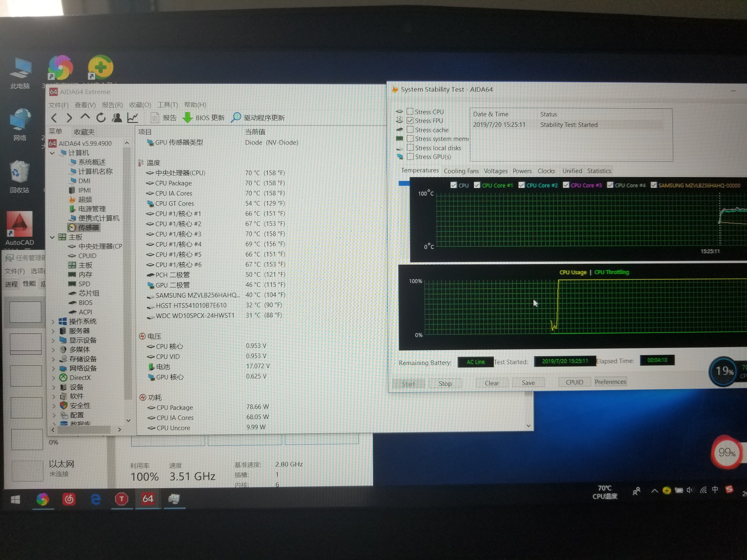Switch to the Cooling Fans tab

[x=461, y=171]
